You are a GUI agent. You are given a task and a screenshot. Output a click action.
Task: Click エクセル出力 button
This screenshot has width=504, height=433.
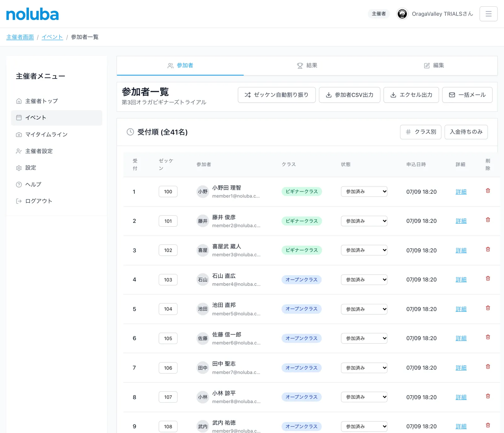coord(411,95)
